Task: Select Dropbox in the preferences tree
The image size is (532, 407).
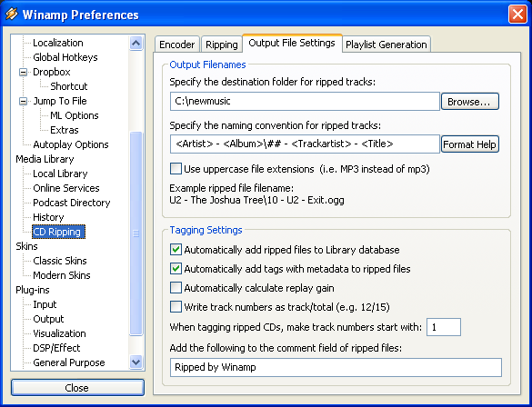Action: 52,72
